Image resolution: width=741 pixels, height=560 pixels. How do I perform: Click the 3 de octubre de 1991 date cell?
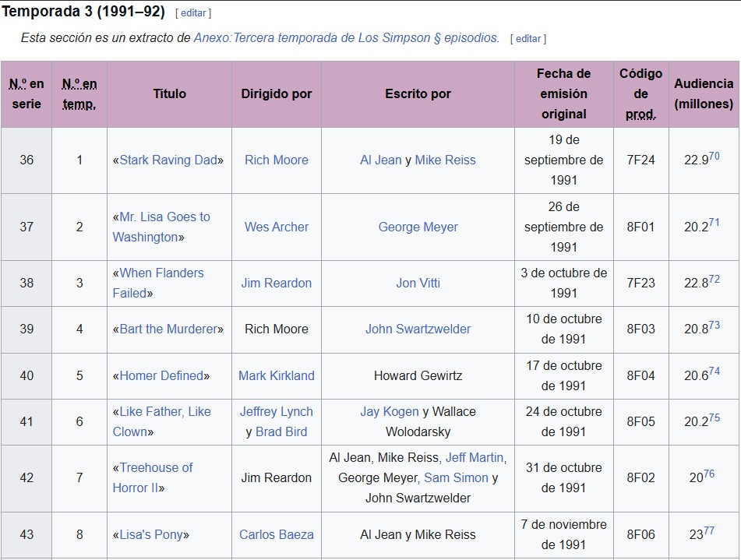tap(564, 283)
